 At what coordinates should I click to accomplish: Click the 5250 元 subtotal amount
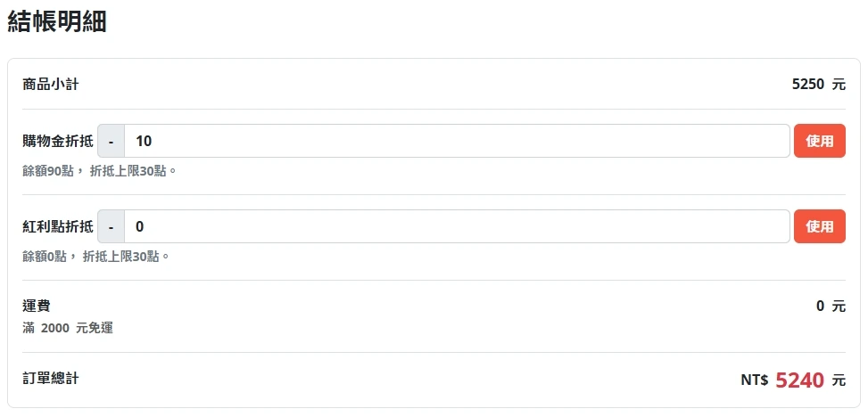(x=818, y=85)
